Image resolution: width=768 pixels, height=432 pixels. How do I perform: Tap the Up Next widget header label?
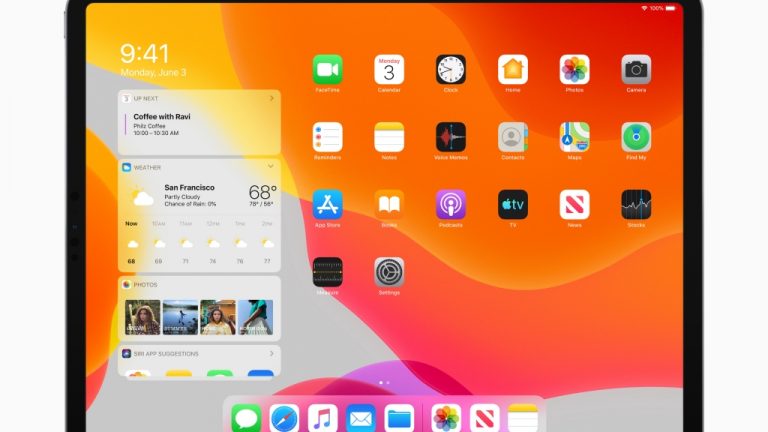point(146,98)
